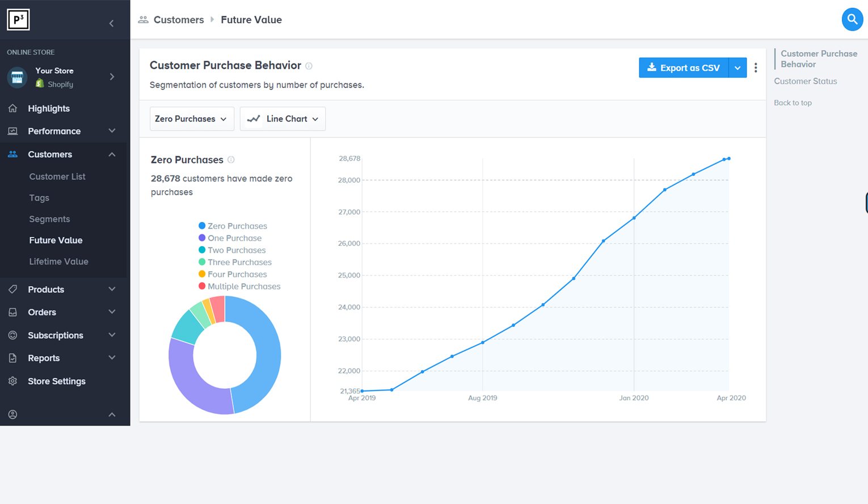Click the Store Settings gear icon

(12, 381)
